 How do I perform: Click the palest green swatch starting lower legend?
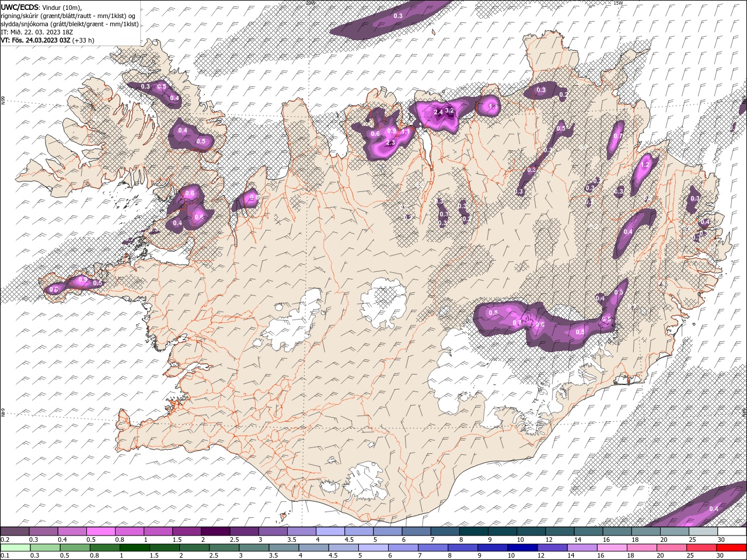click(15, 548)
